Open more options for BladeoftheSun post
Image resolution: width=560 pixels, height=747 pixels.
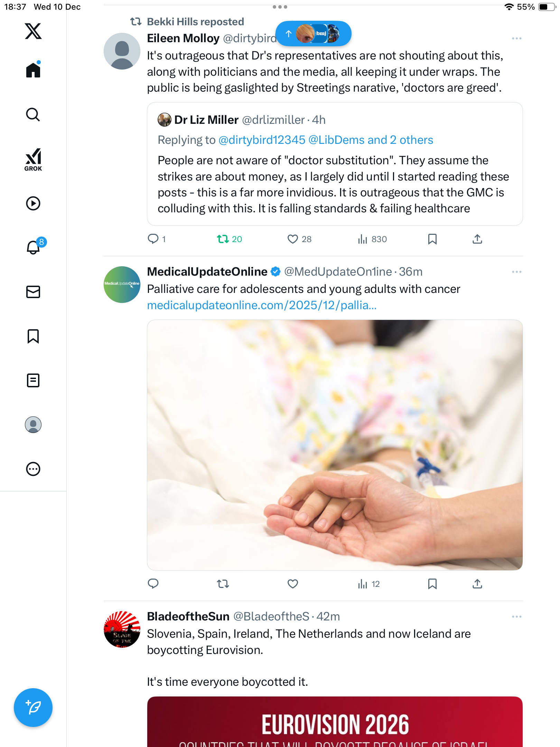tap(516, 617)
